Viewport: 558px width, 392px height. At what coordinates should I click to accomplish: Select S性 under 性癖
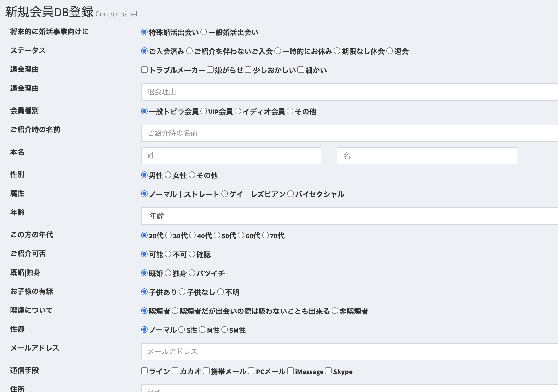(182, 329)
